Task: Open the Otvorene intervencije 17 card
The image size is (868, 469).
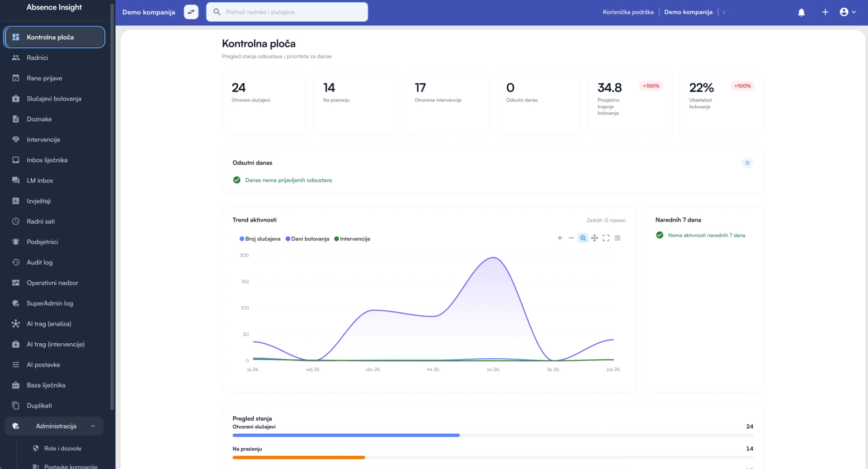Action: pos(447,104)
